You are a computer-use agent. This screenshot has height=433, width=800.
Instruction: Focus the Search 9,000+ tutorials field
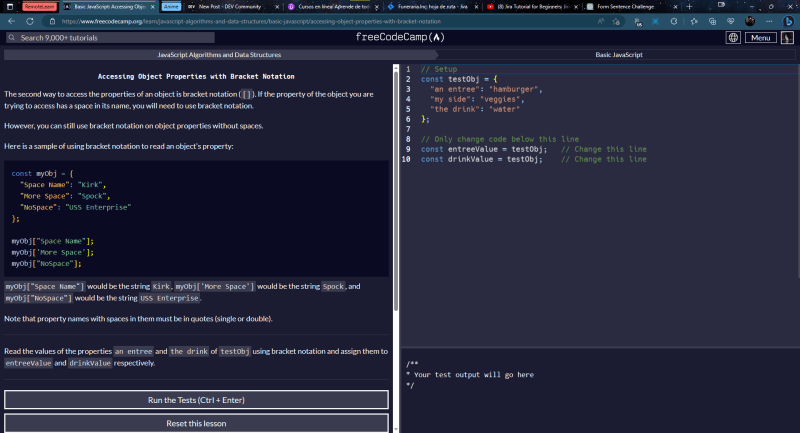click(110, 38)
